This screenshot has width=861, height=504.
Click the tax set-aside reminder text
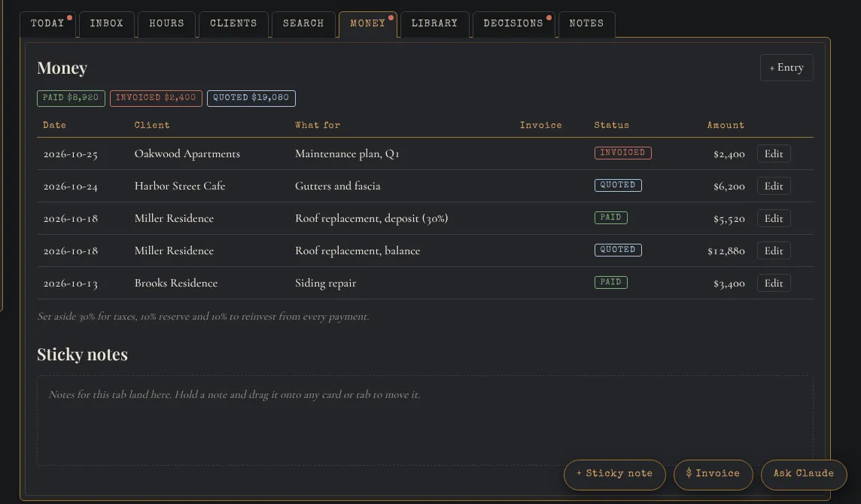pyautogui.click(x=203, y=316)
